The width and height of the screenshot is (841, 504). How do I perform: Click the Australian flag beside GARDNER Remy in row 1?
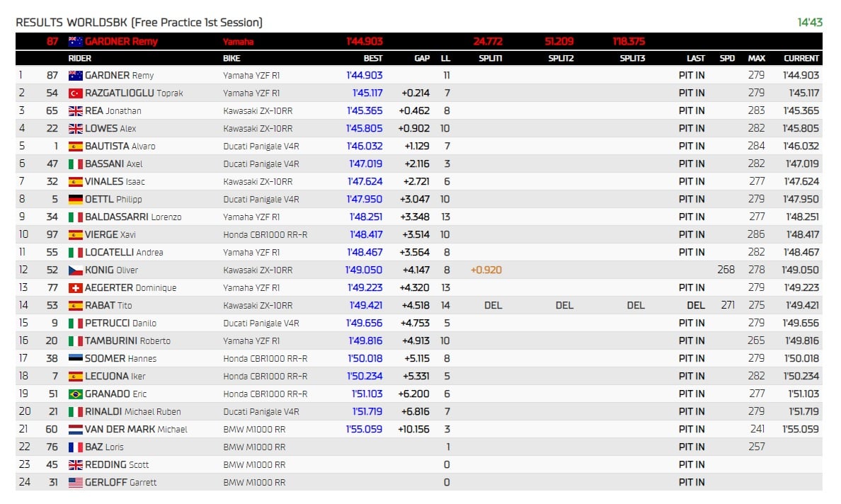[76, 76]
